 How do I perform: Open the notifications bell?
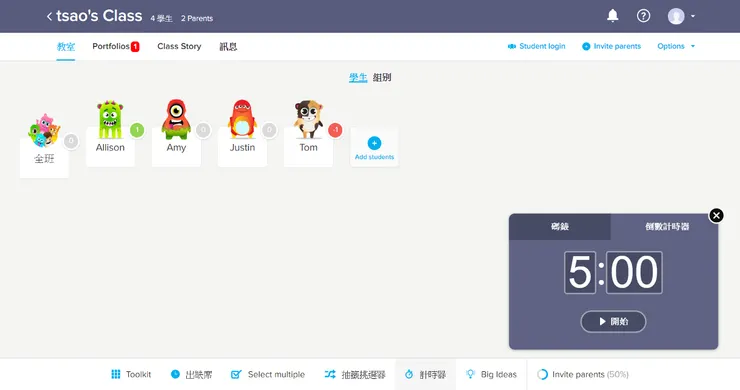coord(613,16)
